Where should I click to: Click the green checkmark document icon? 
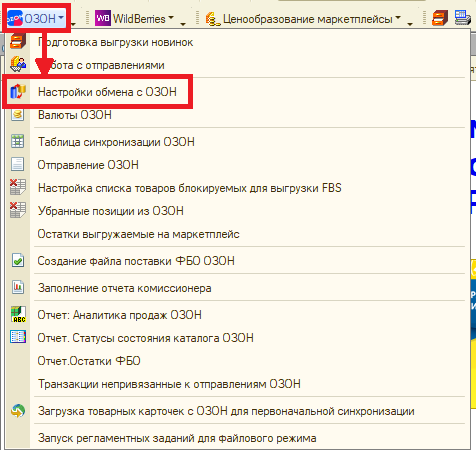18,260
